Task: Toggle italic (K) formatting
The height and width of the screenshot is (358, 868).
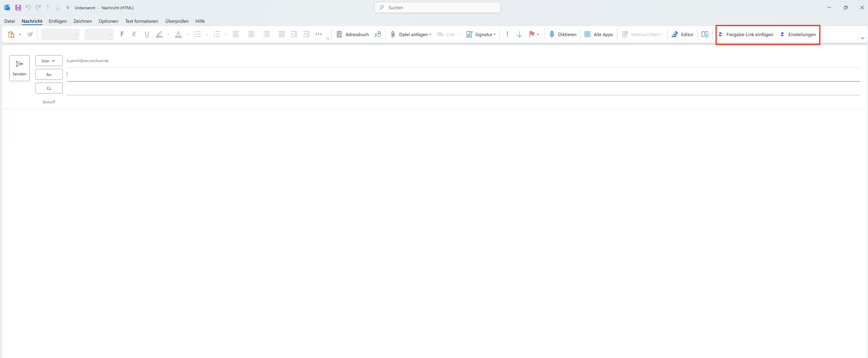Action: [134, 34]
